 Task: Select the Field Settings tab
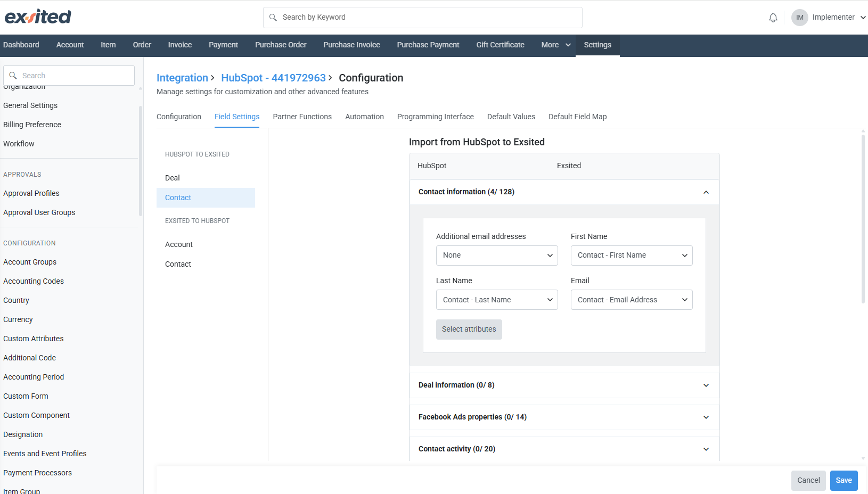(237, 117)
